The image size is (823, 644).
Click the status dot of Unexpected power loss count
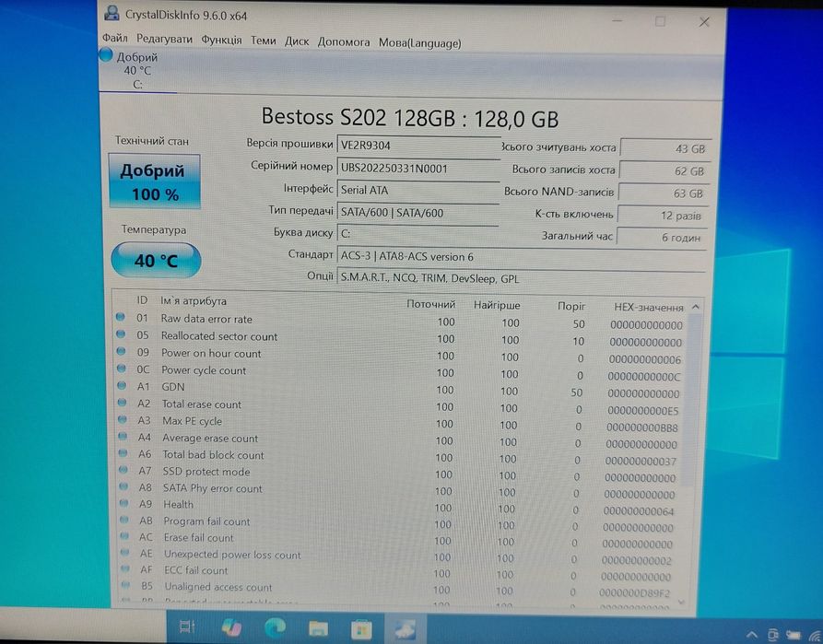[125, 552]
